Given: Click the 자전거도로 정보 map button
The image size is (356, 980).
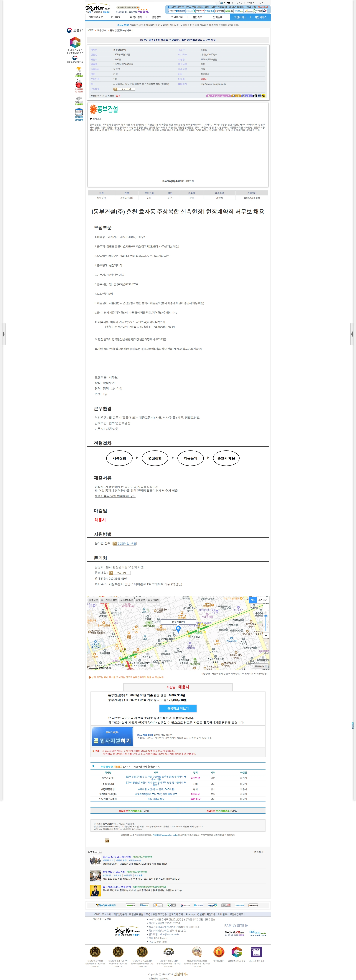Looking at the screenshot, I should (109, 600).
